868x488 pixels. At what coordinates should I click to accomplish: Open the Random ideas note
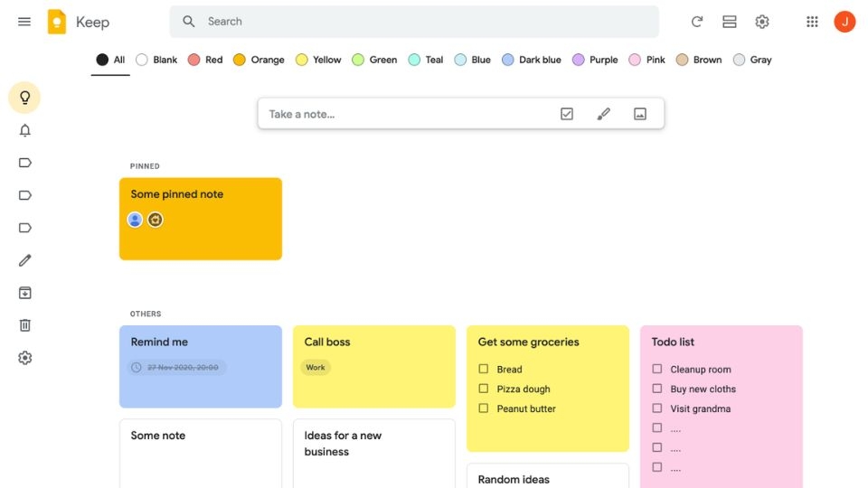(548, 476)
